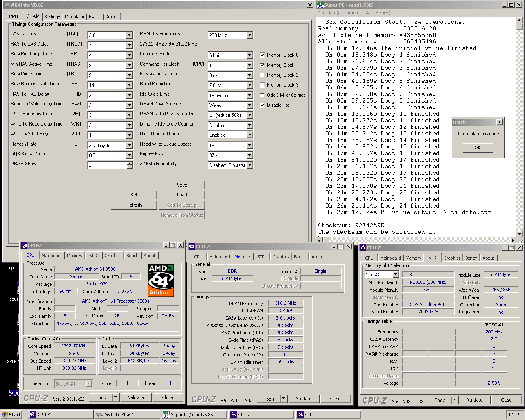Screen dimensions: 525x420
Task: Click the Refresh button in A64Info
Action: click(134, 205)
